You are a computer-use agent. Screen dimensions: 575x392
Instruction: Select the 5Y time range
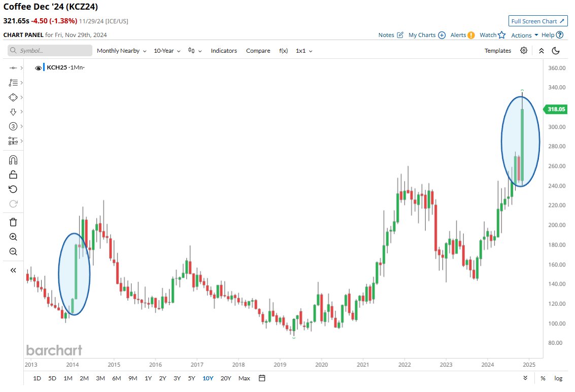(192, 378)
